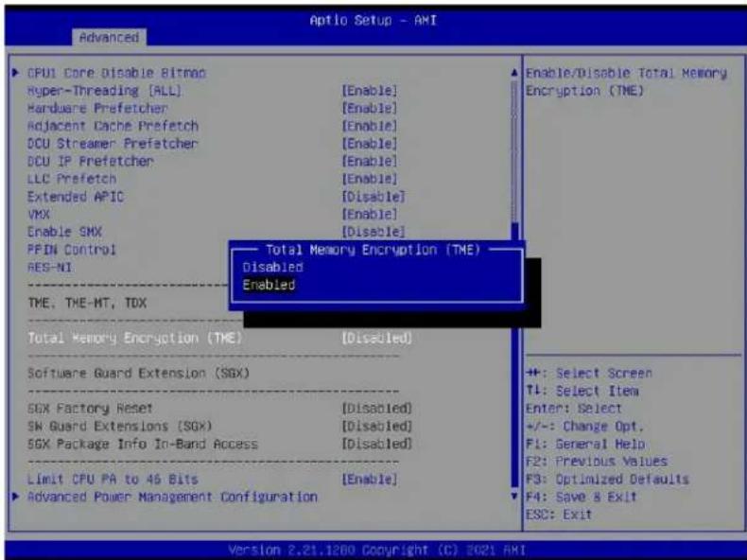747x560 pixels.
Task: Click Aptio Setup - AMI title
Action: [373, 20]
